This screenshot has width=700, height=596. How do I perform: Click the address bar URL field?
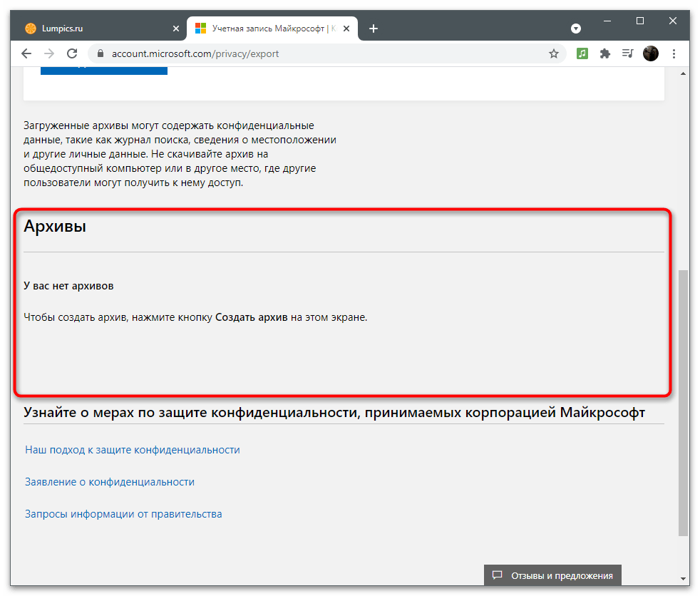[x=326, y=53]
